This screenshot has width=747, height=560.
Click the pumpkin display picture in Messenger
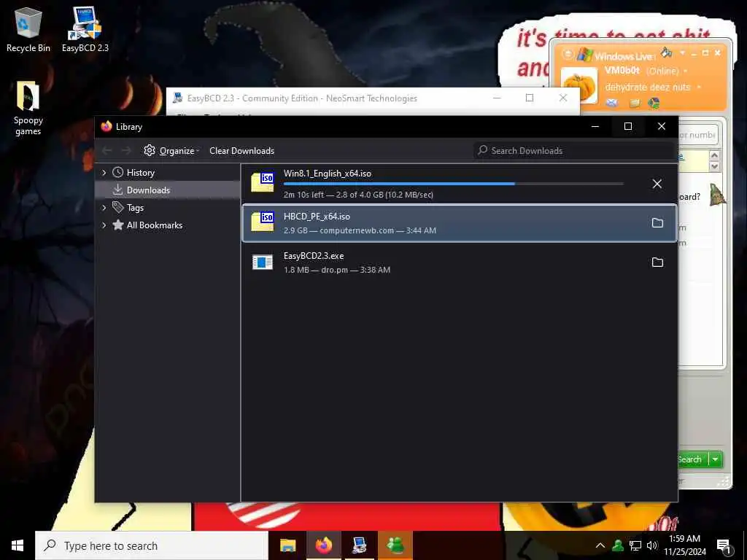tap(579, 85)
